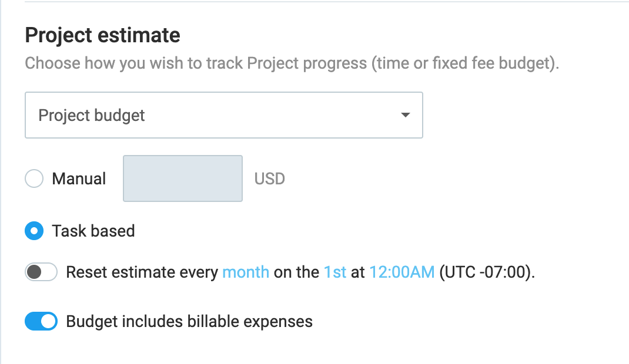The width and height of the screenshot is (629, 364).
Task: Click the (UTC -07:00) timezone text
Action: coord(487,272)
